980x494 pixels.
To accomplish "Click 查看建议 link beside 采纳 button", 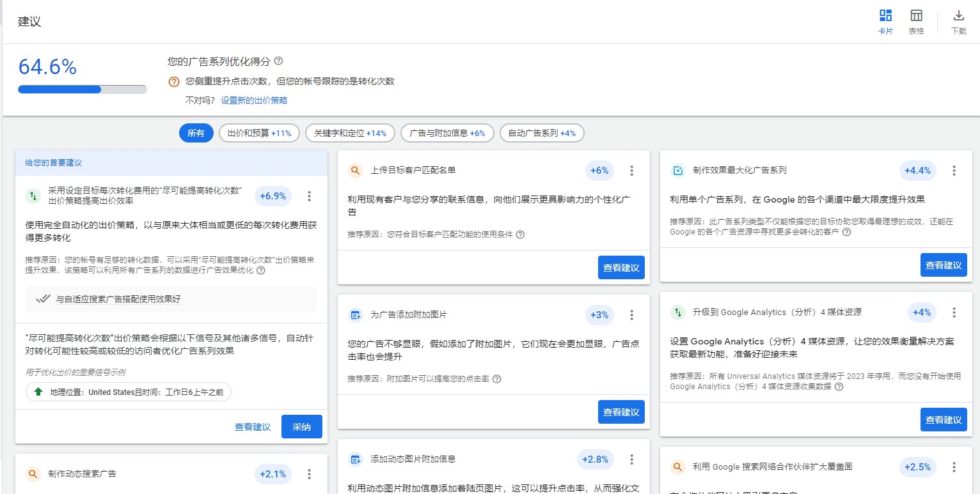I will pos(253,427).
